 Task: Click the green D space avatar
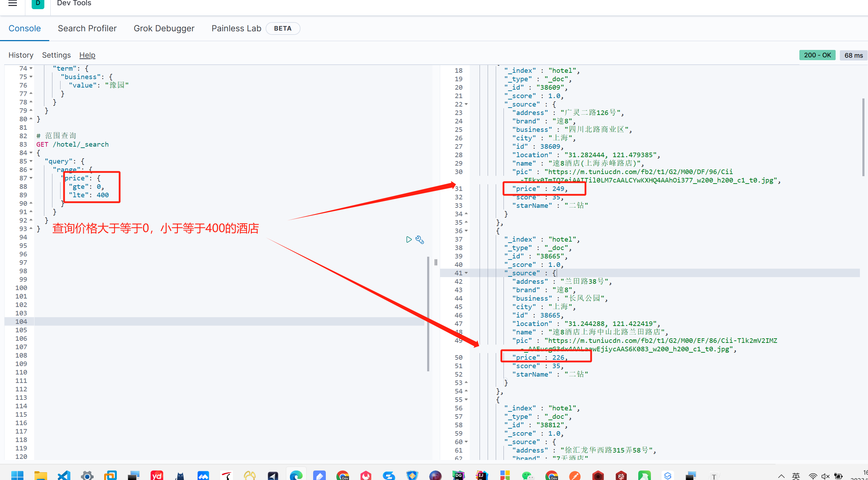pyautogui.click(x=38, y=4)
